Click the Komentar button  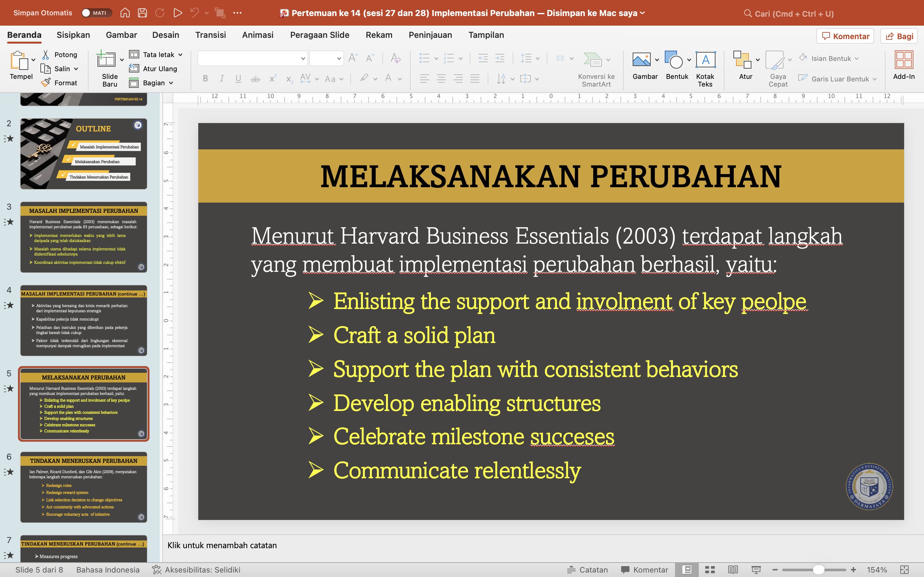pos(845,36)
